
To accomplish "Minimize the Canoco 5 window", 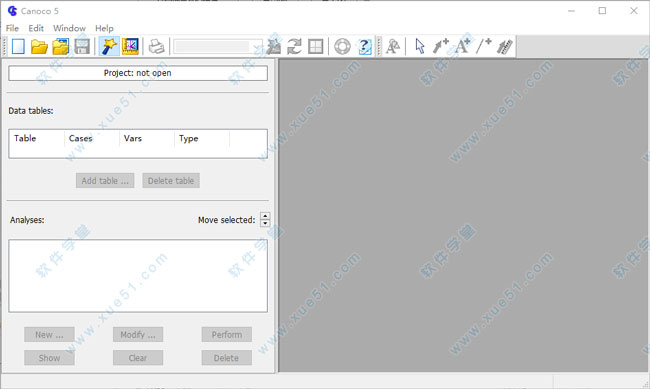I will coord(571,11).
